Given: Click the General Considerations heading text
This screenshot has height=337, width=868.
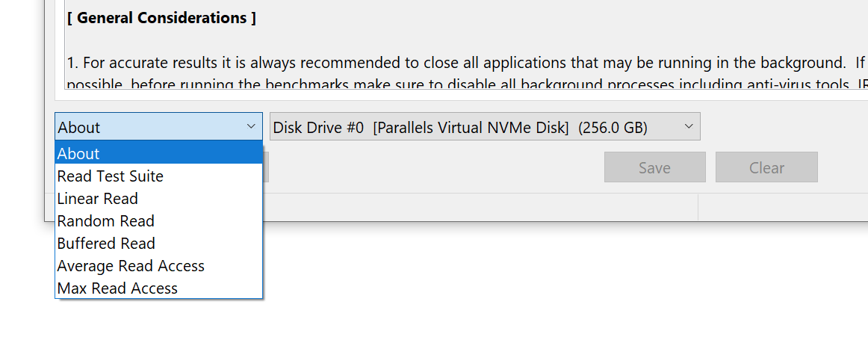Looking at the screenshot, I should click(161, 18).
